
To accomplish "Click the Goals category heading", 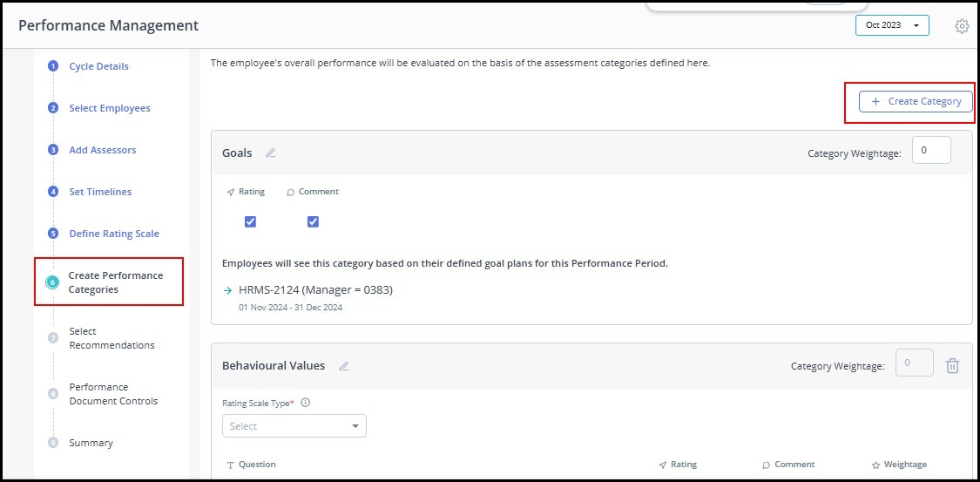I will pos(237,153).
